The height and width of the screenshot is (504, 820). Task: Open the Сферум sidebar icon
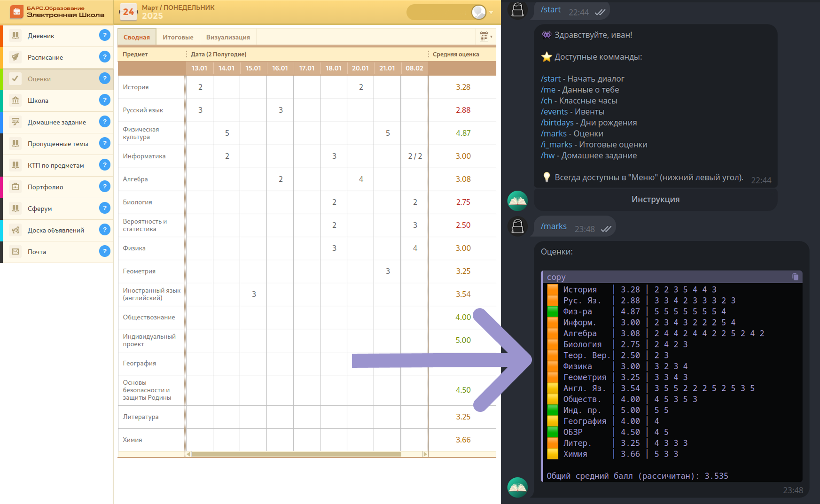[x=16, y=209]
